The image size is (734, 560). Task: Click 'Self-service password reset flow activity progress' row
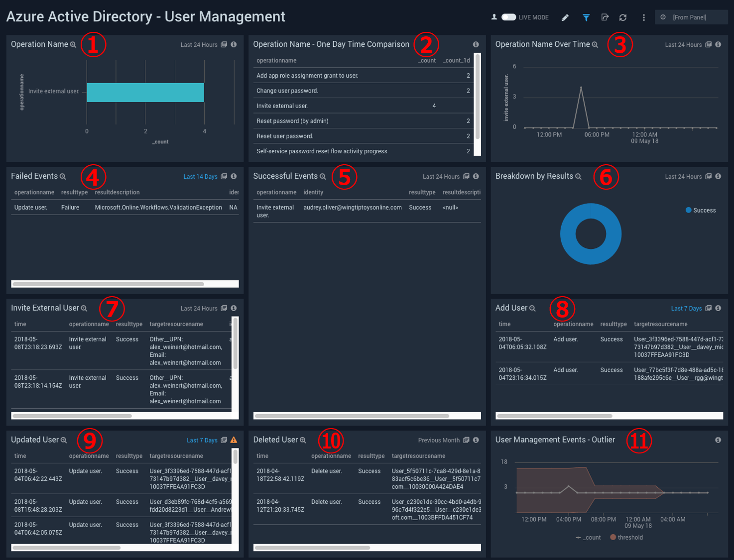(x=364, y=151)
